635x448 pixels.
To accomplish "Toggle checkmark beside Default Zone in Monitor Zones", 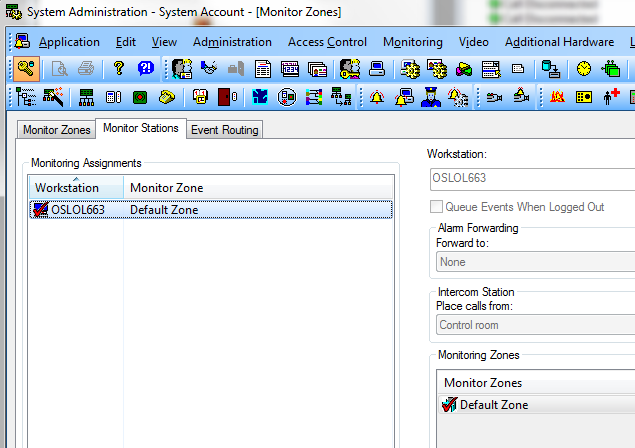I will click(450, 405).
